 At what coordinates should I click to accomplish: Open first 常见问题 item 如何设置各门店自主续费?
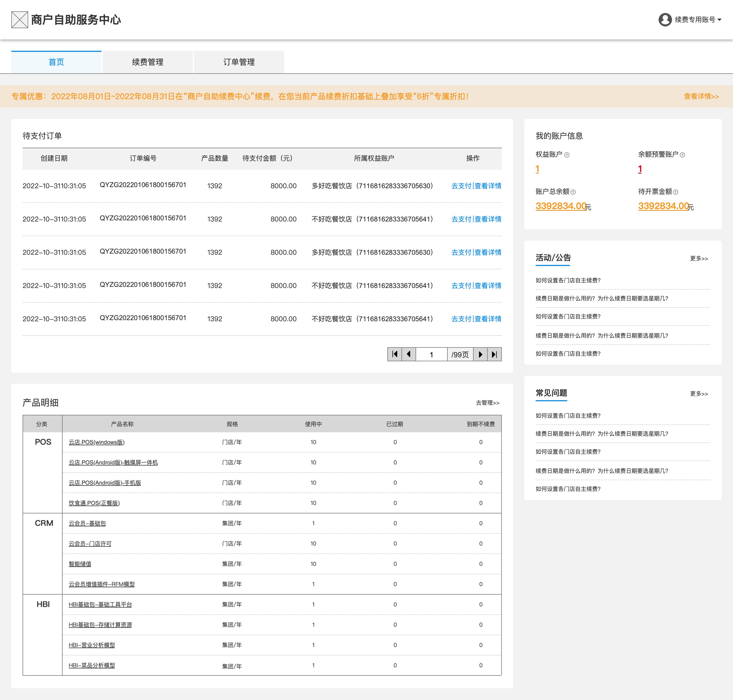click(x=568, y=415)
